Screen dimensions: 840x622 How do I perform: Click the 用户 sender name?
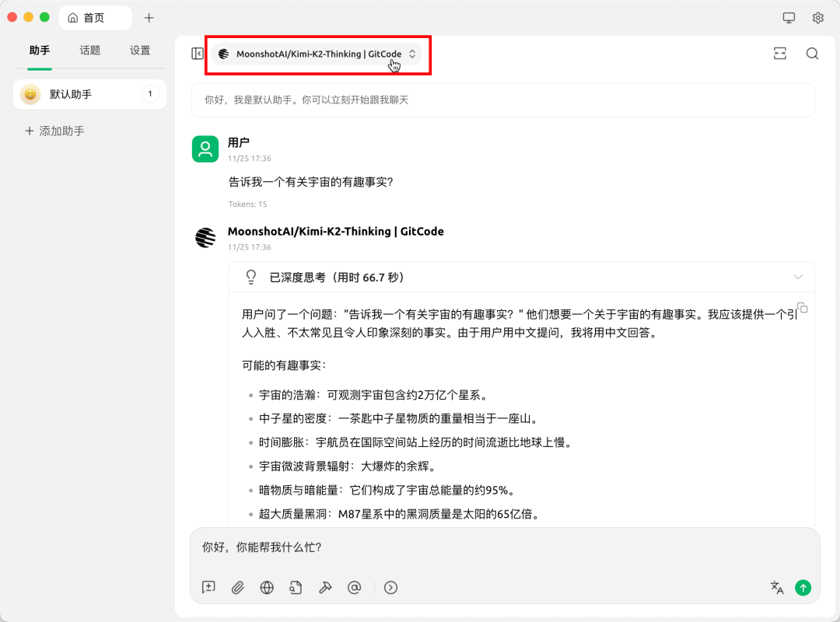239,142
